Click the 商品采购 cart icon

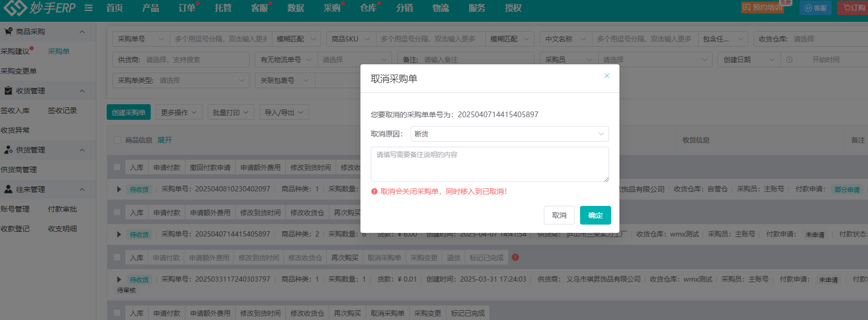8,32
